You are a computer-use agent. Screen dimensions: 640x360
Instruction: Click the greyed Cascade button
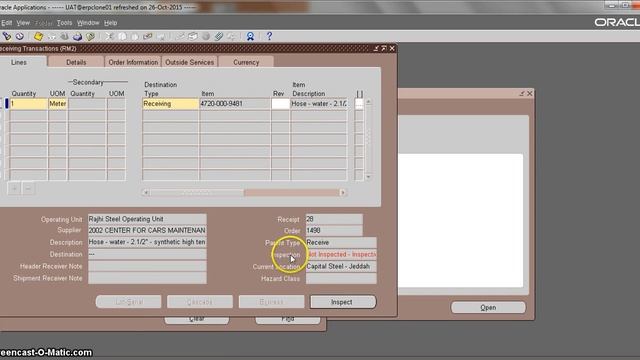point(200,302)
